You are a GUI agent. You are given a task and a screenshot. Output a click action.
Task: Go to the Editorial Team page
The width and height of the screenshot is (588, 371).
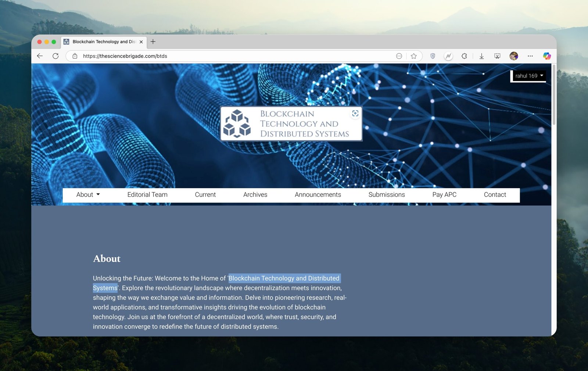tap(147, 195)
